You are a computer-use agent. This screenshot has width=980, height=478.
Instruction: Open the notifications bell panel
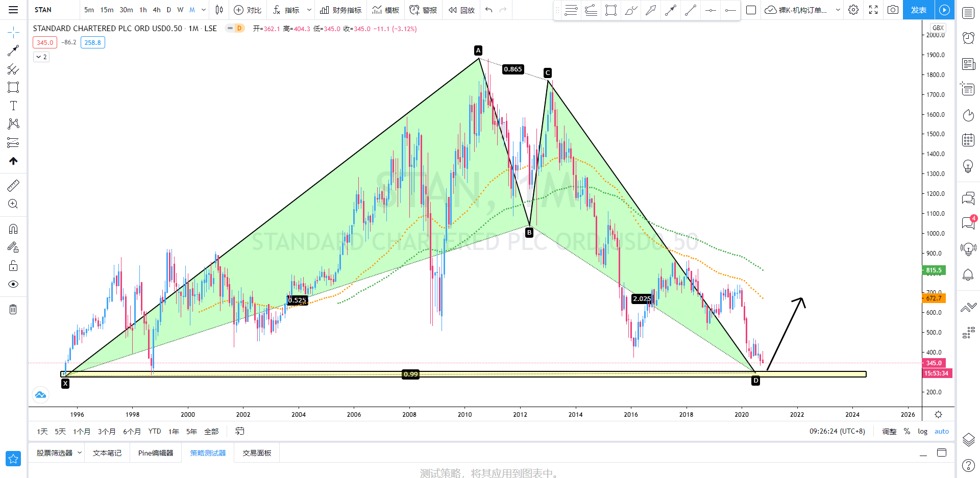(x=968, y=275)
